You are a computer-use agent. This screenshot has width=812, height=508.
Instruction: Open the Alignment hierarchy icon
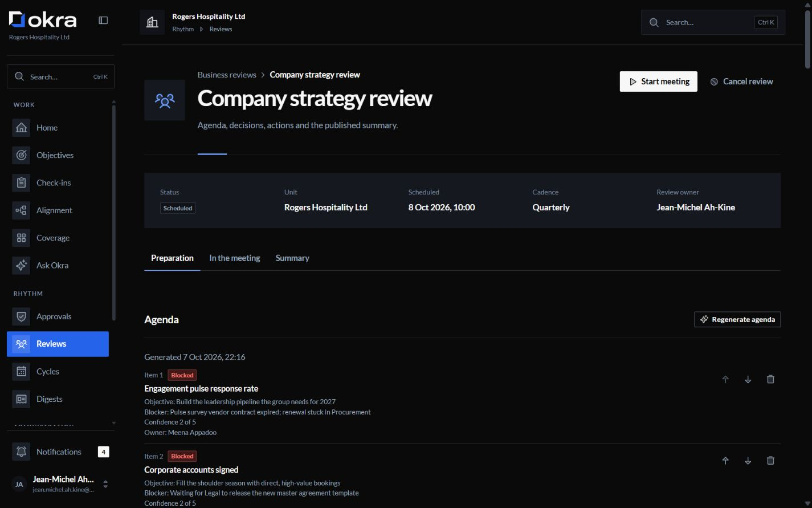21,210
